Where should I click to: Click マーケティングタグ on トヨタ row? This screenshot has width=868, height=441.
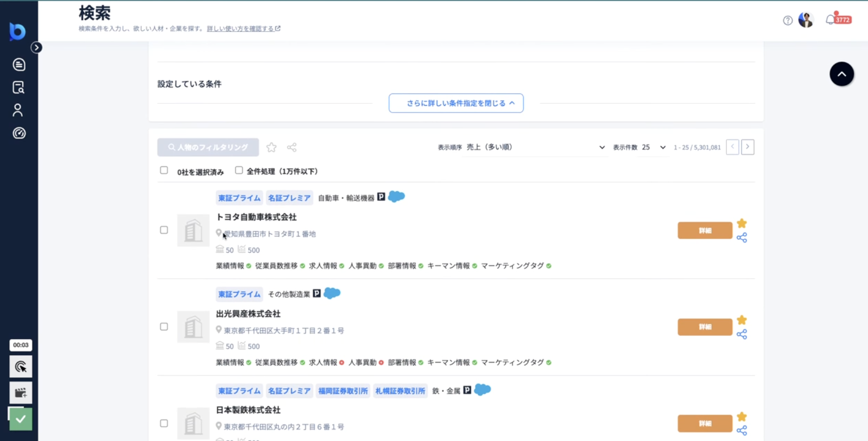[x=516, y=266]
